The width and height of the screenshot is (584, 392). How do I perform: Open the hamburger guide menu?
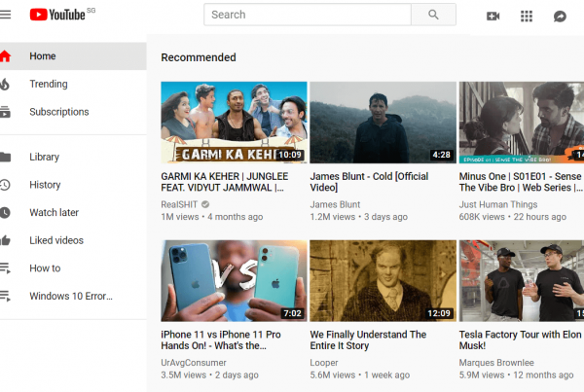click(x=5, y=15)
